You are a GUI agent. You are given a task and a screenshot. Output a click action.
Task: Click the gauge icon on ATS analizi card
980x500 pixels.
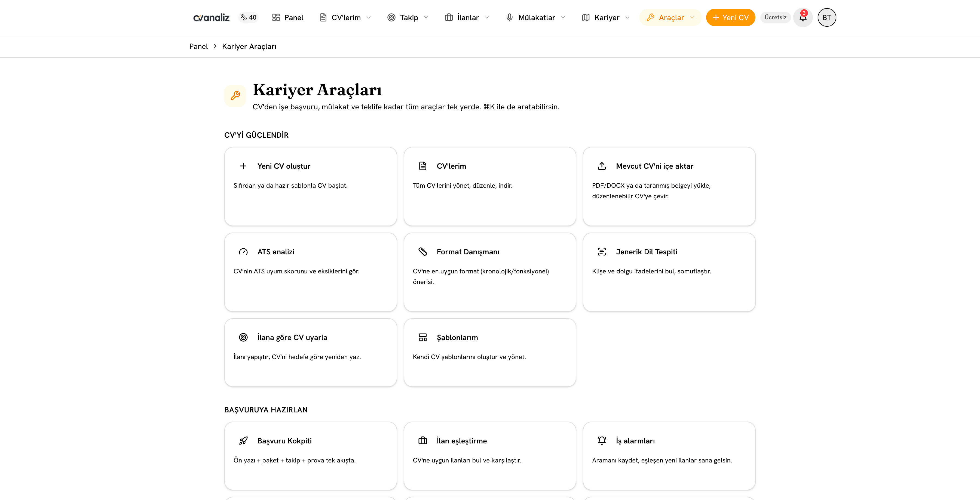coord(243,252)
